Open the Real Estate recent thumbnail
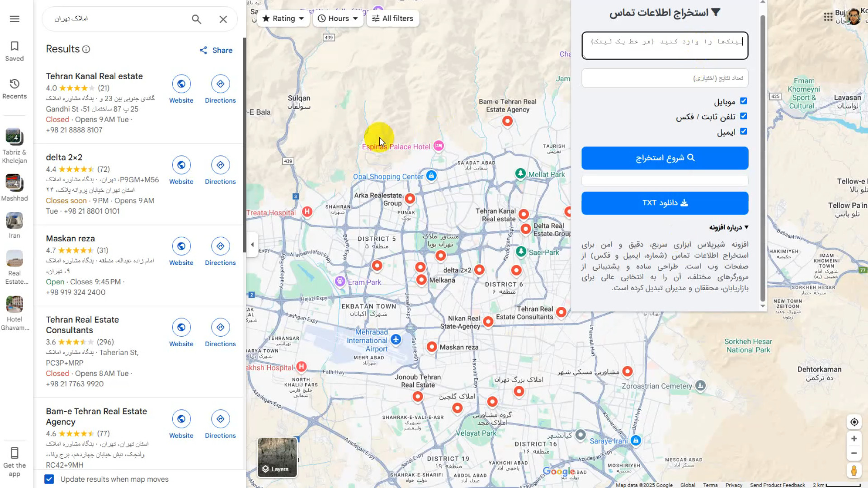 (14, 258)
